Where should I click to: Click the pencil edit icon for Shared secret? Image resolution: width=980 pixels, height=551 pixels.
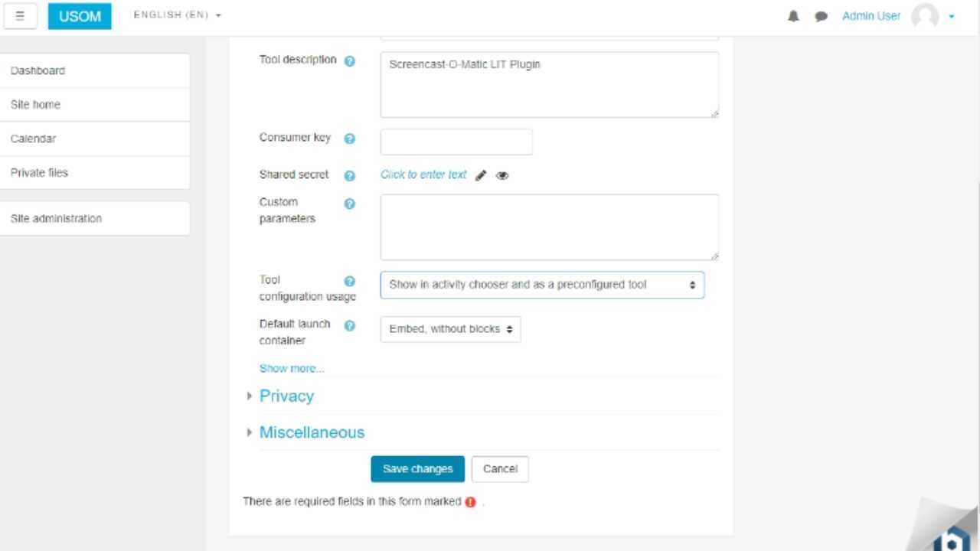[481, 175]
